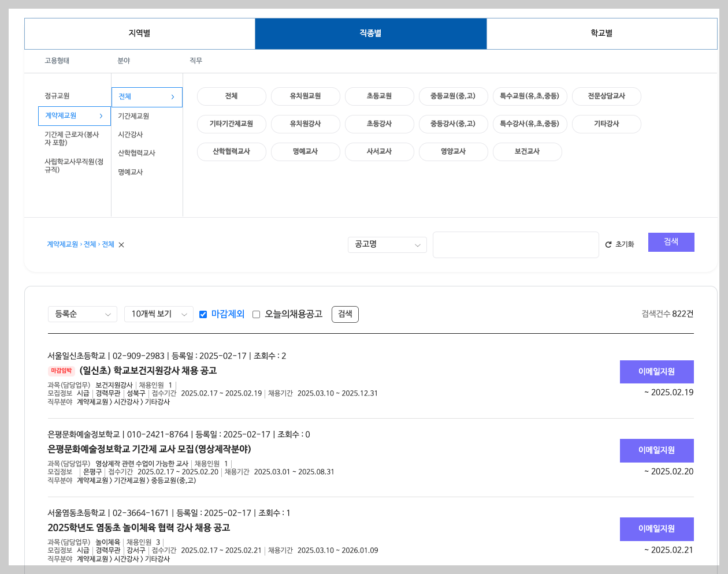The height and width of the screenshot is (574, 728).
Task: Click 이메일지원 for the 서울일신초등학교 posting
Action: (x=656, y=371)
